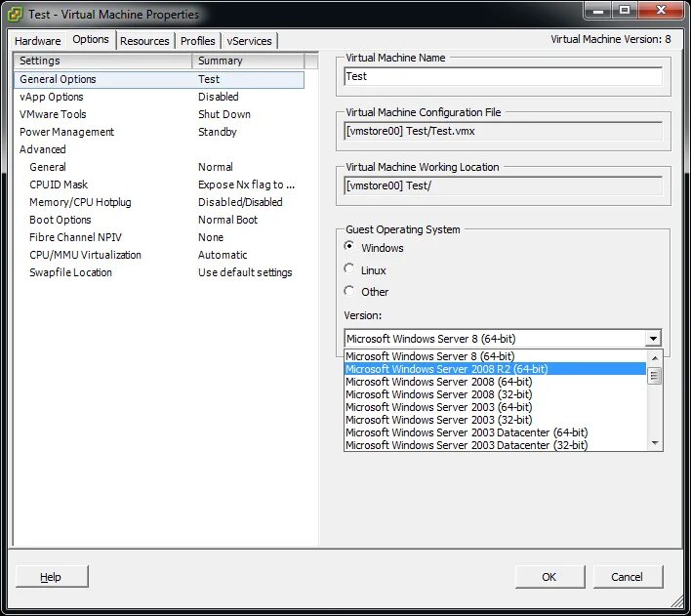Select the Options tab
The width and height of the screenshot is (691, 616).
pos(91,39)
